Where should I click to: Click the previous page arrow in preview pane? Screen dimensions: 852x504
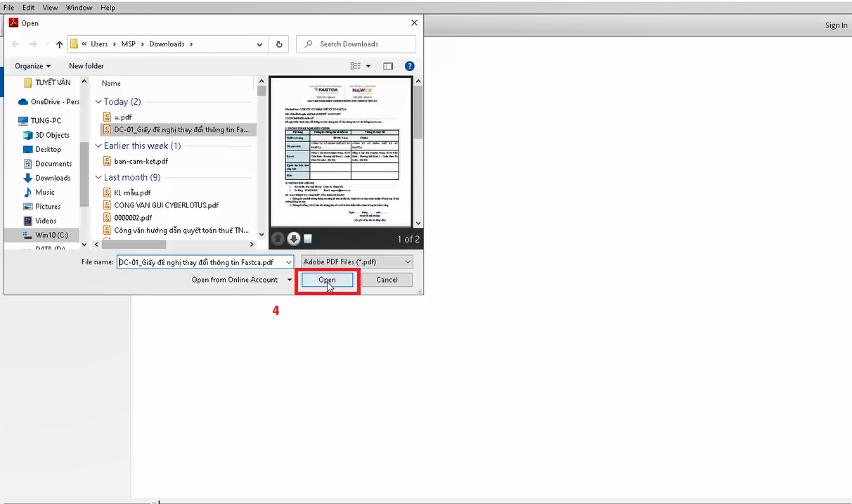point(278,238)
